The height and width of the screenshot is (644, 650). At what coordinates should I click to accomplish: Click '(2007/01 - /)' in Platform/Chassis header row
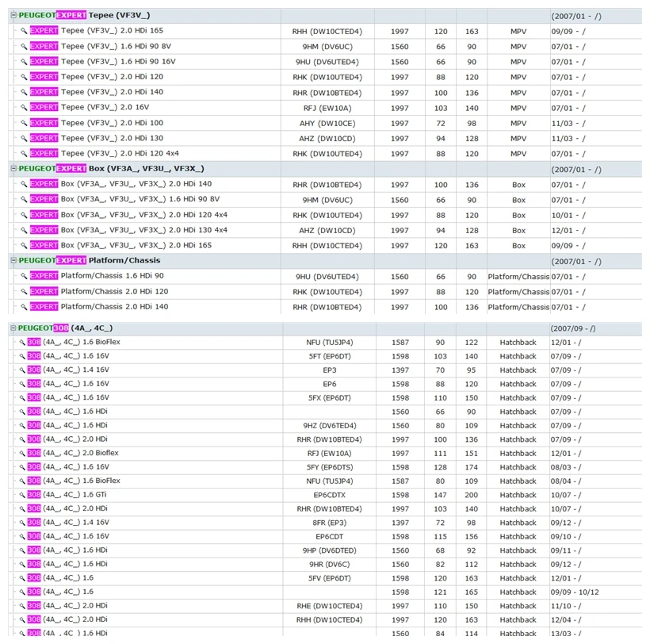[x=576, y=262]
